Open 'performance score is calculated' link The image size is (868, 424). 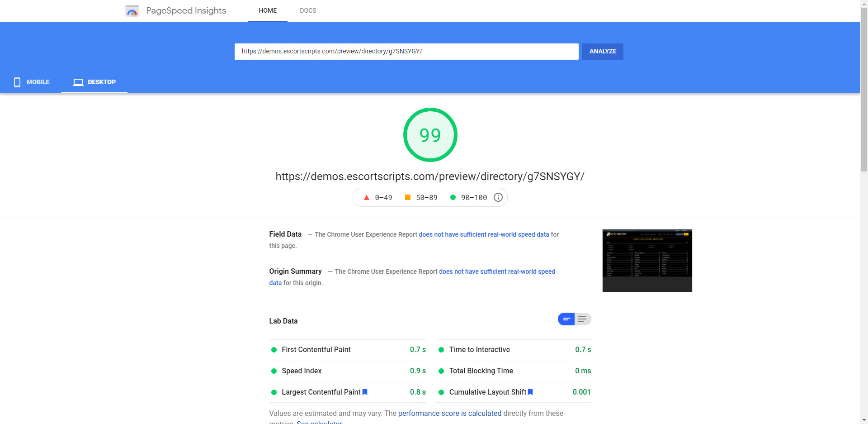point(450,413)
